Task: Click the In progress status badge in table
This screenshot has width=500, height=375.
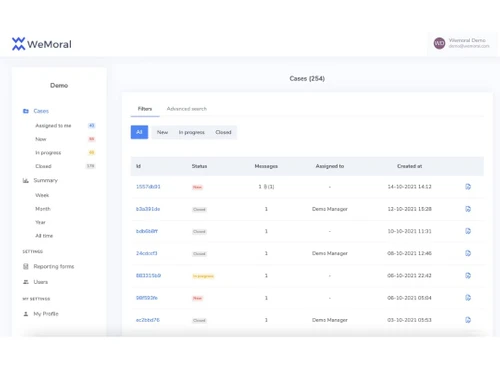Action: click(x=203, y=276)
